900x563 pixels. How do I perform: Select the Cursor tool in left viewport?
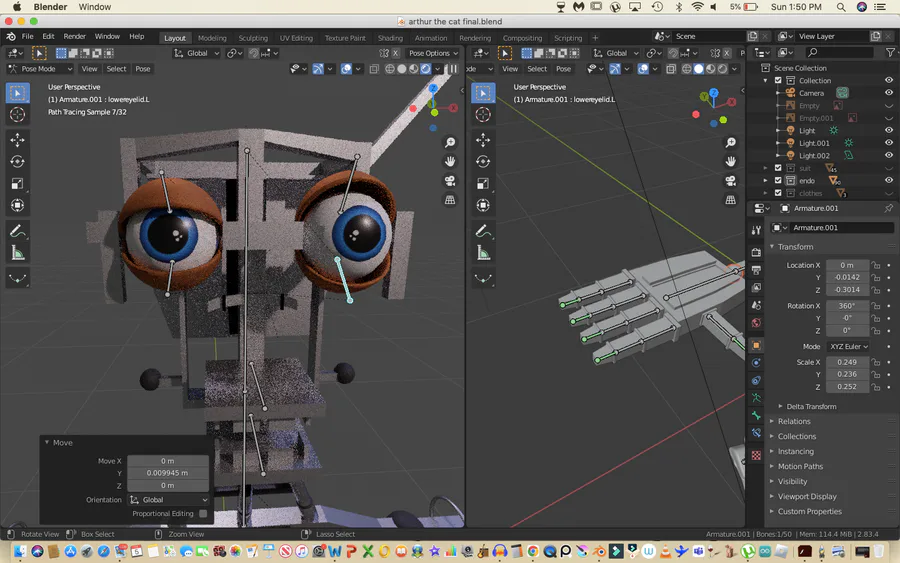[17, 114]
